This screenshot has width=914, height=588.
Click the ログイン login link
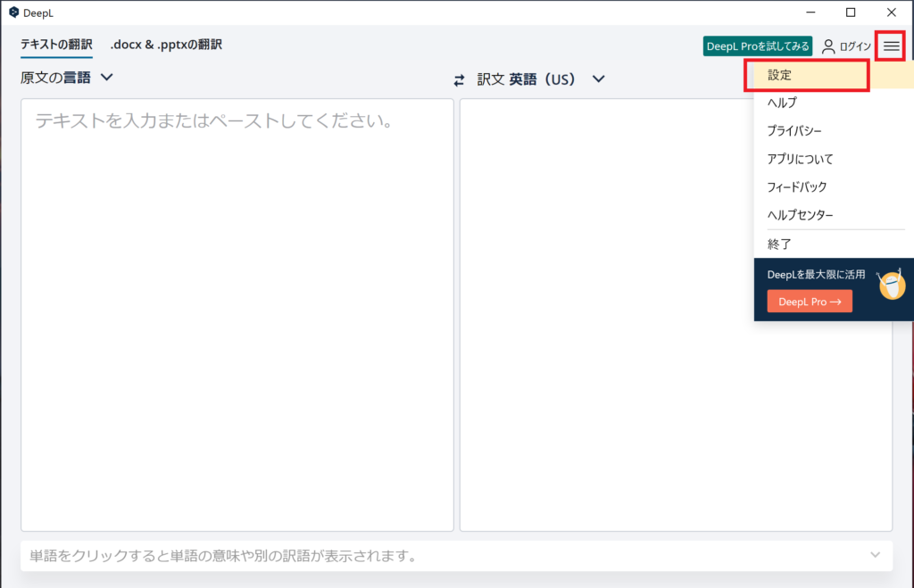pos(855,46)
